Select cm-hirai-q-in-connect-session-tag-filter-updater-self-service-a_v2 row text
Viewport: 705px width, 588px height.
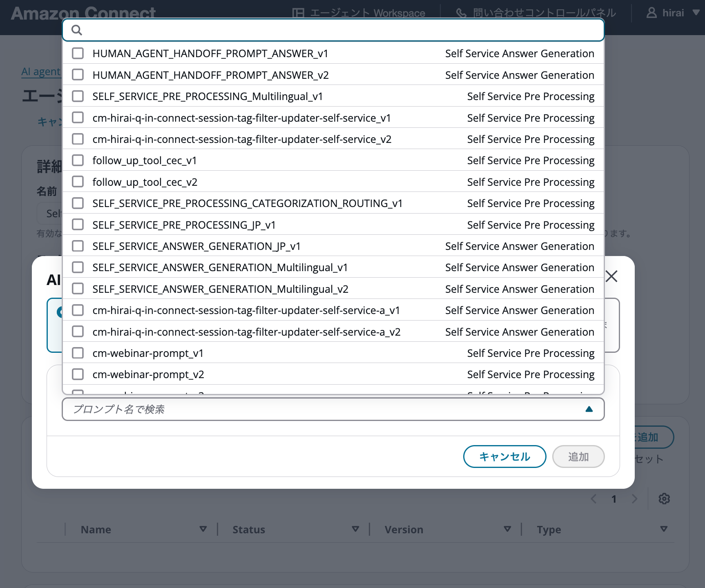click(x=247, y=332)
